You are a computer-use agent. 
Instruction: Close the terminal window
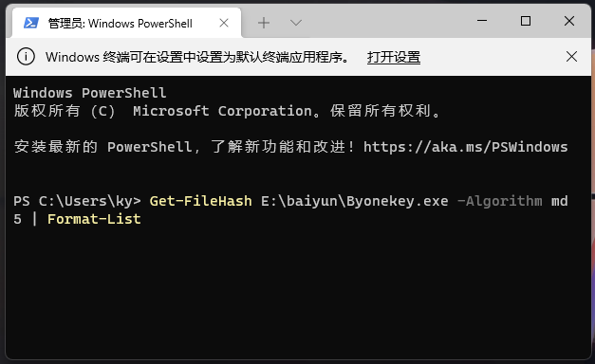tap(569, 21)
